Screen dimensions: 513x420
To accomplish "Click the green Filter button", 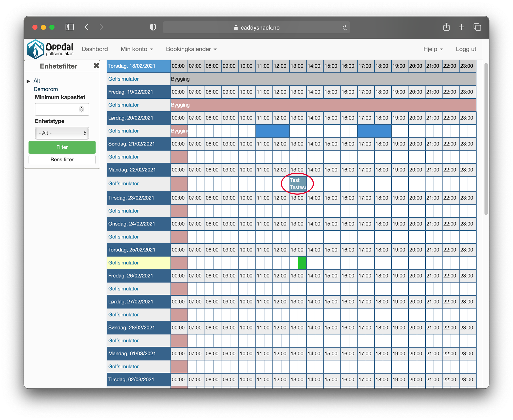I will click(x=62, y=147).
